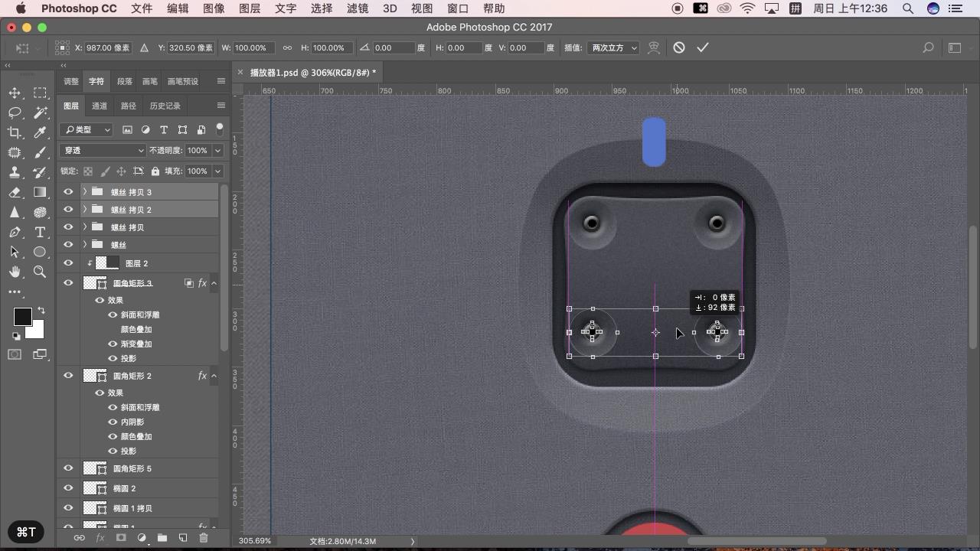Select the Rectangular Marquee tool
The height and width of the screenshot is (551, 980).
[40, 93]
